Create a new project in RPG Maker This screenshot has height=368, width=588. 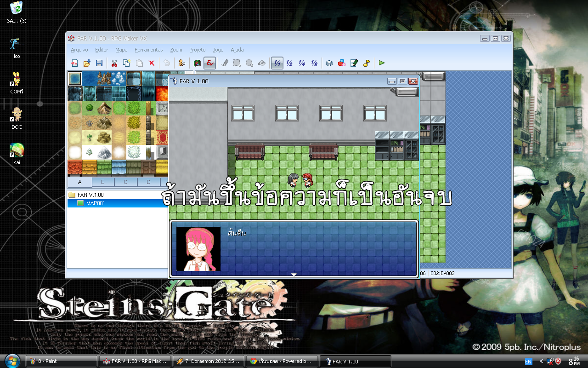point(74,63)
